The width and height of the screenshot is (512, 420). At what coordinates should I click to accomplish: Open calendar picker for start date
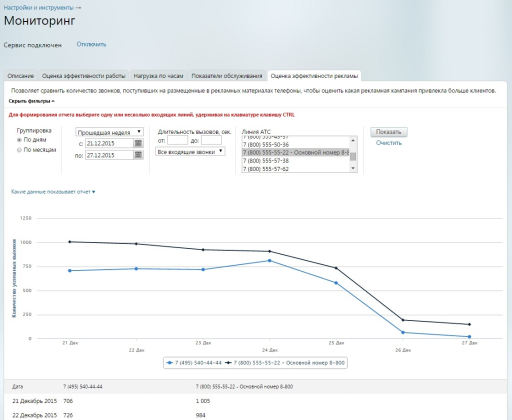pos(138,143)
